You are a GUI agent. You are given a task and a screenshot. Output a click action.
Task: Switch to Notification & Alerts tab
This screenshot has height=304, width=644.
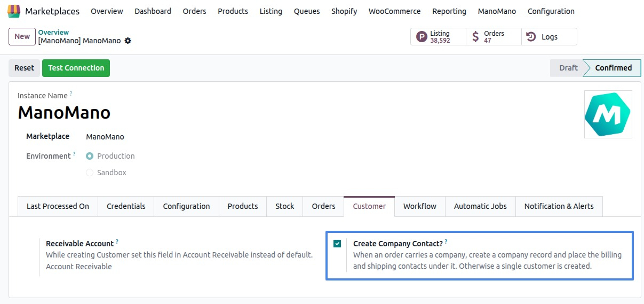coord(559,206)
